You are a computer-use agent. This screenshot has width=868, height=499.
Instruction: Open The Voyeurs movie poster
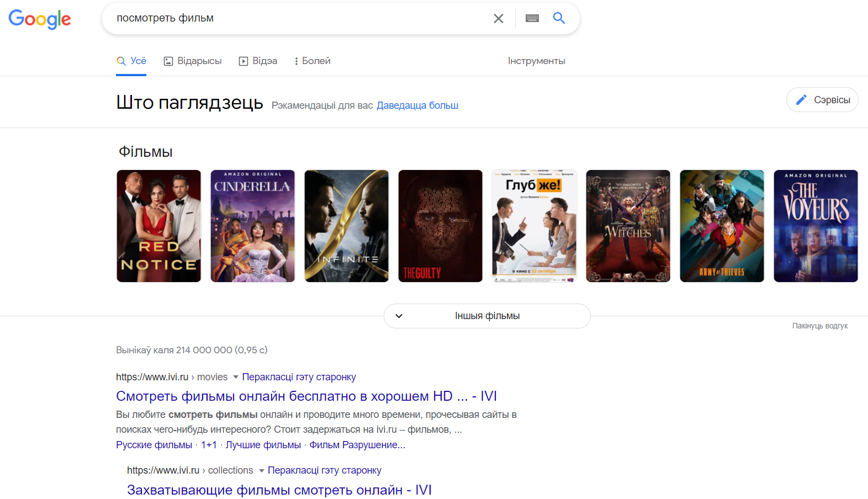point(816,226)
